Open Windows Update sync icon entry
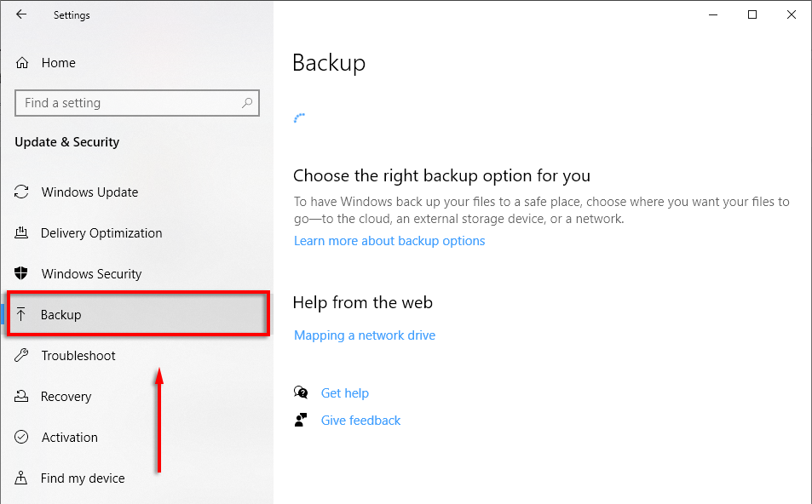 coord(23,192)
